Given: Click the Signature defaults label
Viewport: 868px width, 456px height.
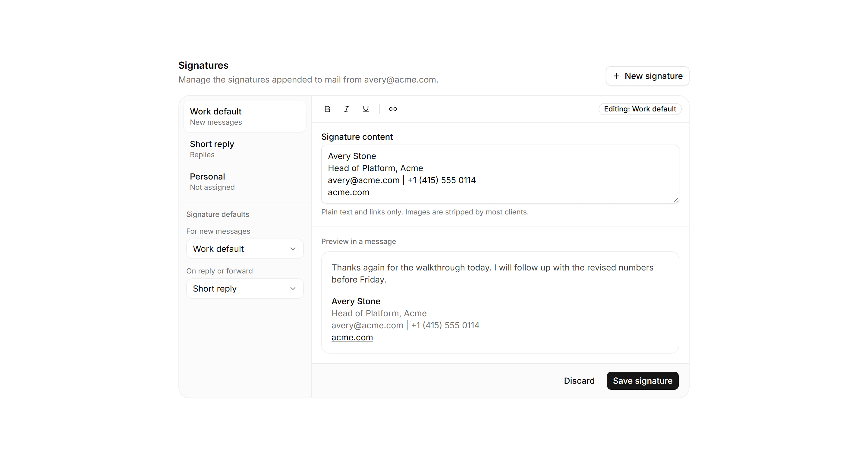Looking at the screenshot, I should pyautogui.click(x=218, y=214).
